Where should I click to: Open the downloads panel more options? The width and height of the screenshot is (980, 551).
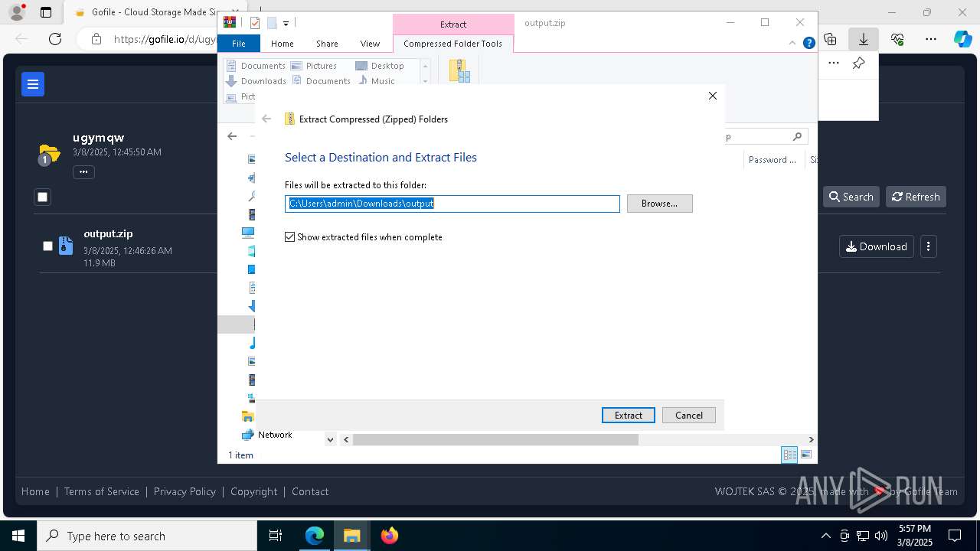point(834,64)
